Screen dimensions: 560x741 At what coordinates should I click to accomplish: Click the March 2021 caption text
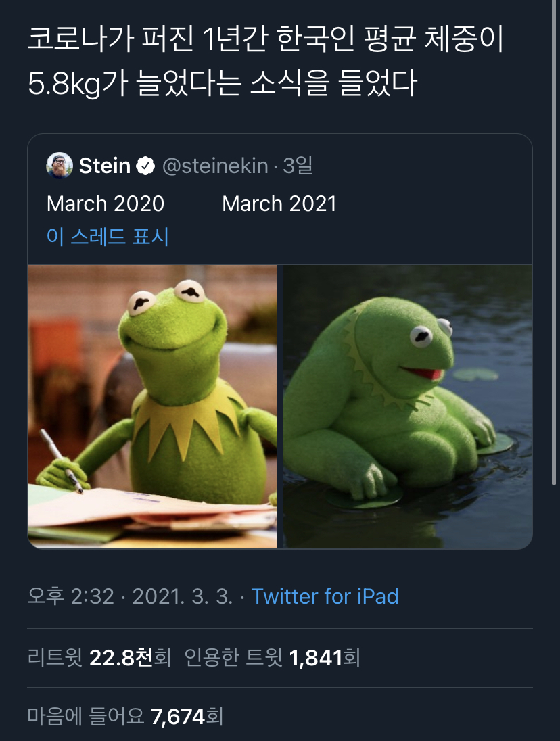(x=279, y=204)
